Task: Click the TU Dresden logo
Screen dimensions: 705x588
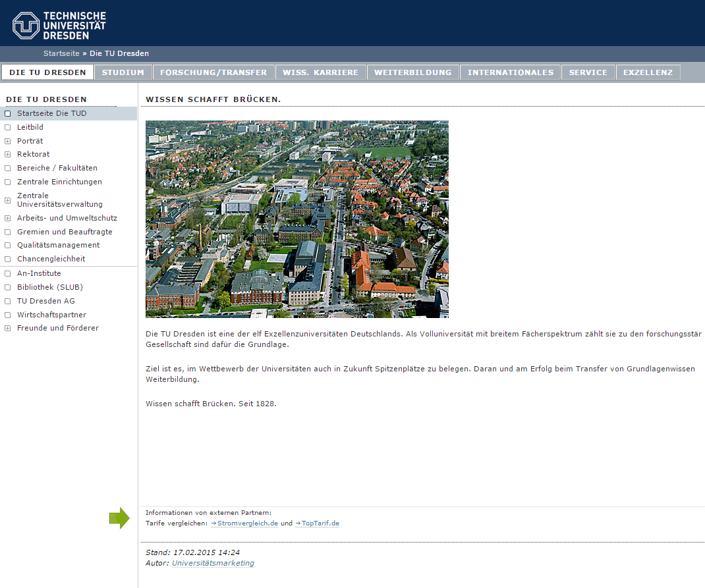Action: (x=59, y=25)
